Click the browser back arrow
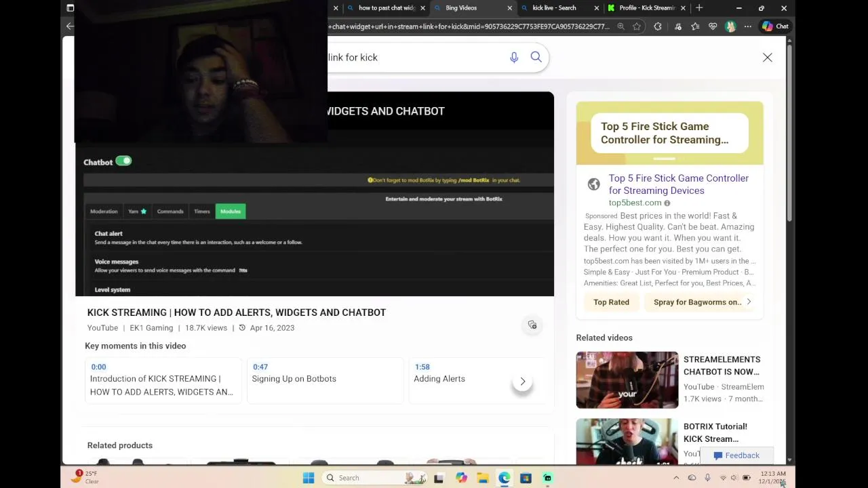868x488 pixels. [69, 26]
